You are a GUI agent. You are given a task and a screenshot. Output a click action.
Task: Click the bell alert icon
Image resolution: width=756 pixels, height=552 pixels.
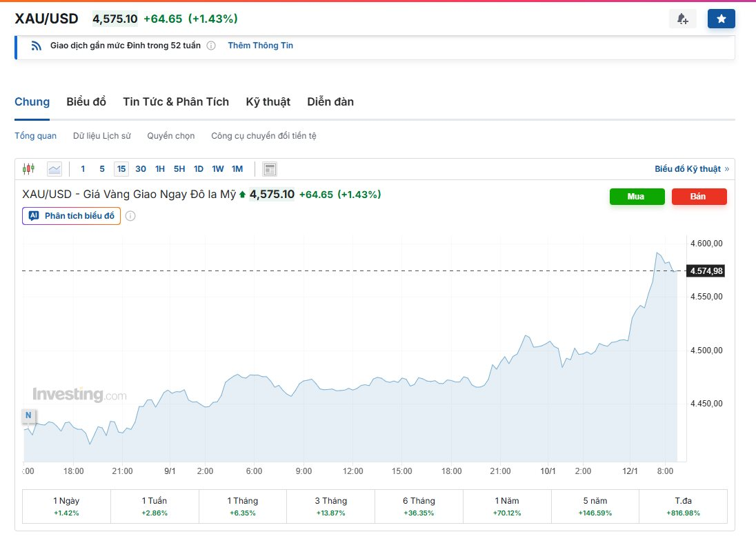click(682, 19)
